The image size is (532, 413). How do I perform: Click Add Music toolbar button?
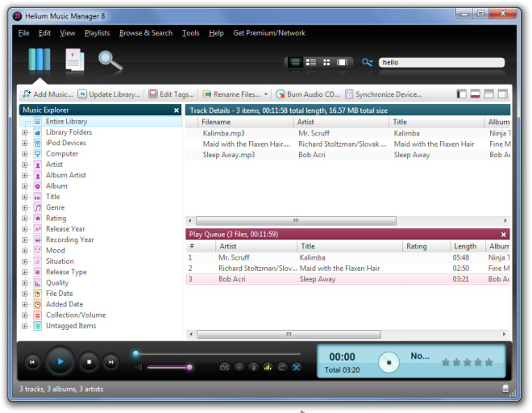coord(48,94)
